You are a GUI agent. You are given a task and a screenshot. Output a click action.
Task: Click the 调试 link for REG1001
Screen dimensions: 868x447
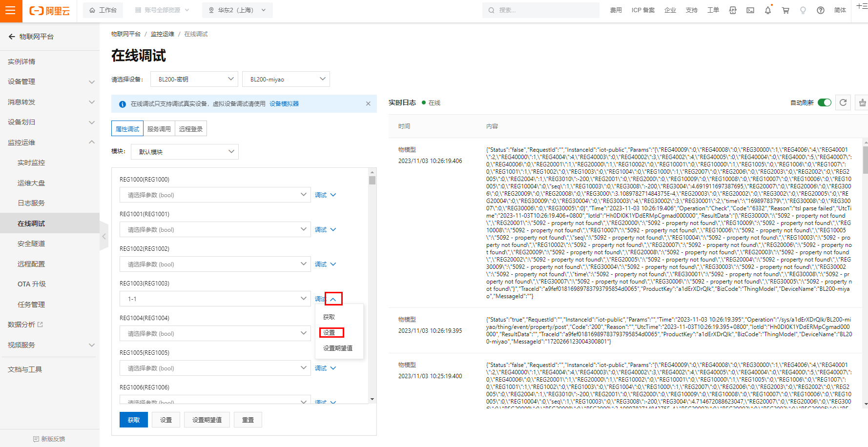pos(321,229)
